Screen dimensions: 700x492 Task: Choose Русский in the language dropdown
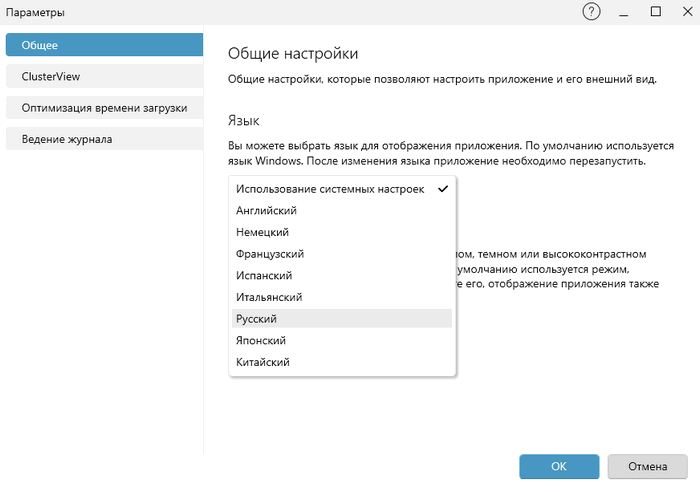tap(256, 319)
